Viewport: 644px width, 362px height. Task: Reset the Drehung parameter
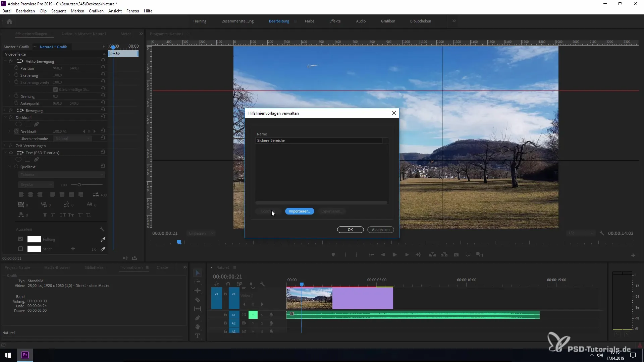point(103,96)
